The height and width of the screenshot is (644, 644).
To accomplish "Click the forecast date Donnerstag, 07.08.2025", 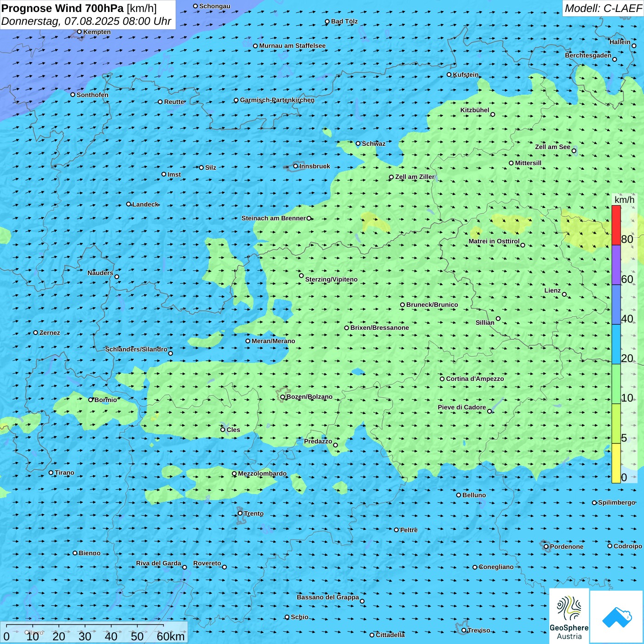I will click(x=86, y=21).
